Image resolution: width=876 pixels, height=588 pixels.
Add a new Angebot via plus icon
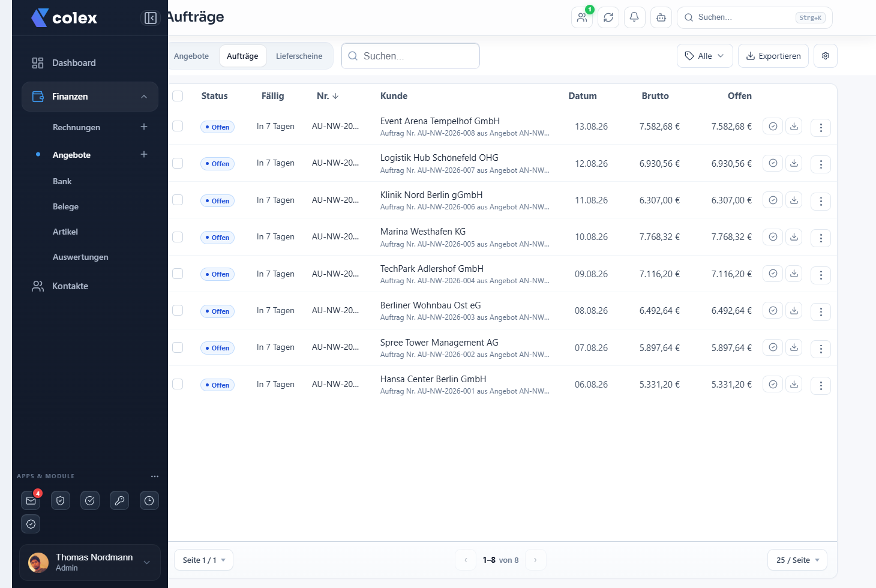click(144, 154)
